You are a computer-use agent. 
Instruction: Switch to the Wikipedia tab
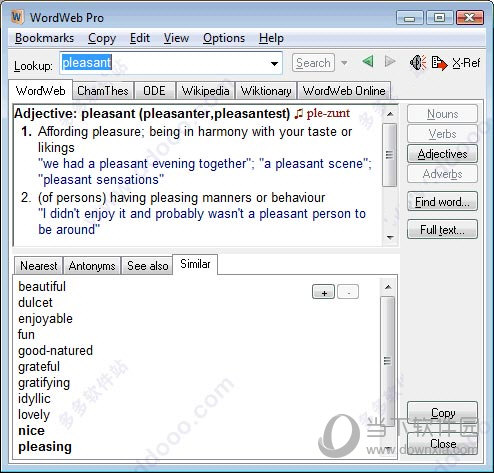[x=205, y=91]
